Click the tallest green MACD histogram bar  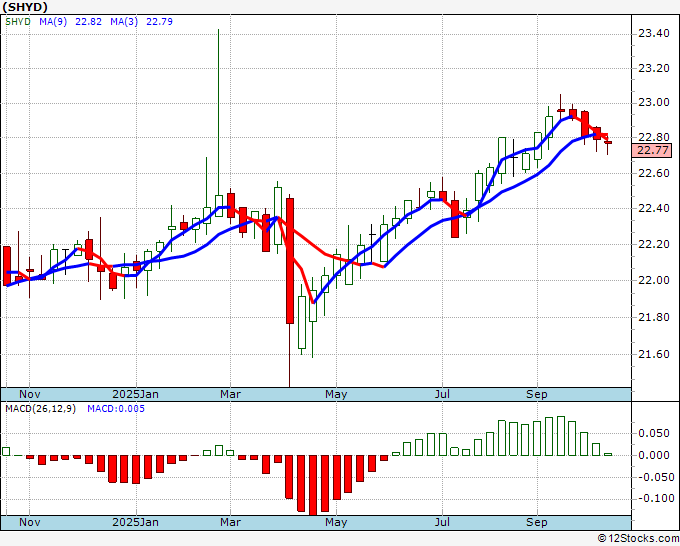click(561, 436)
